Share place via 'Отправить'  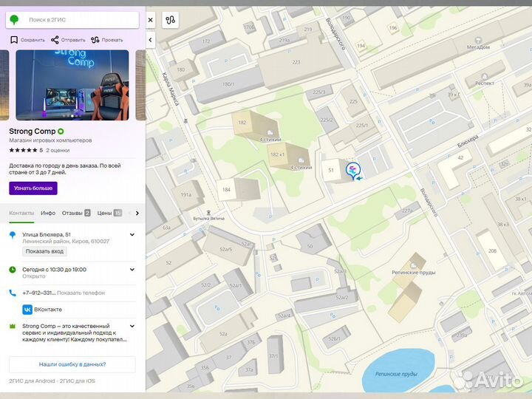[68, 40]
